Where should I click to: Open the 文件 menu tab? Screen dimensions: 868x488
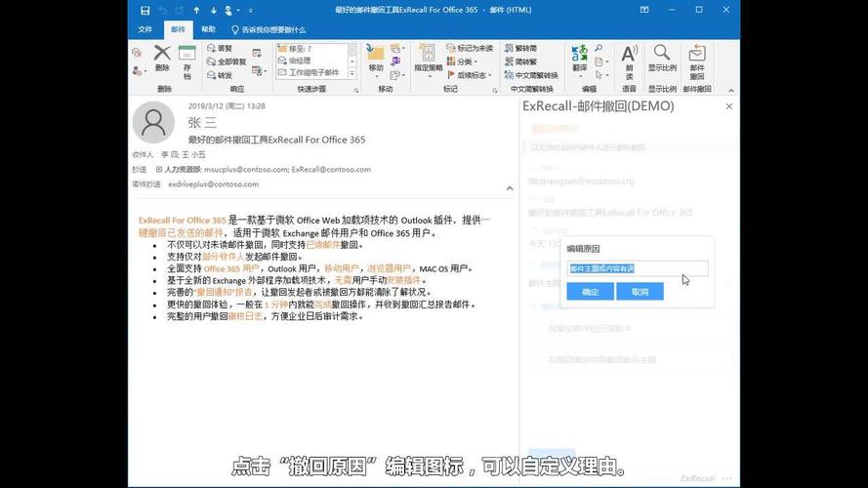[x=145, y=29]
